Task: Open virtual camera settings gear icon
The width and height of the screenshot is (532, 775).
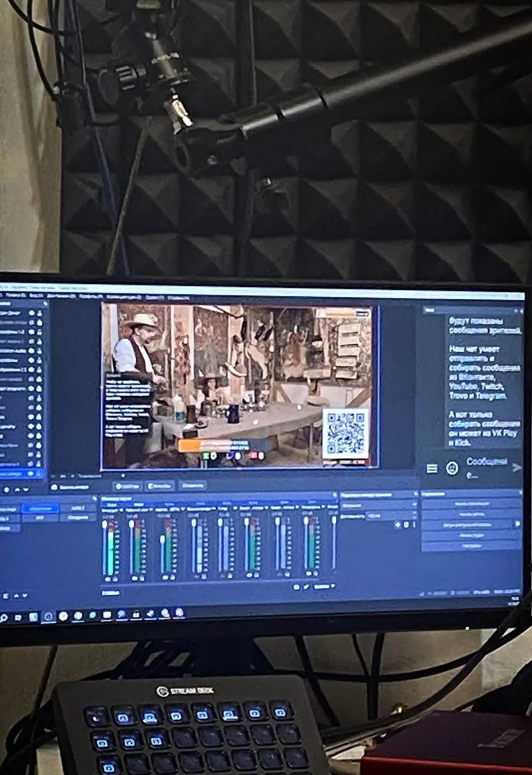Action: click(517, 524)
